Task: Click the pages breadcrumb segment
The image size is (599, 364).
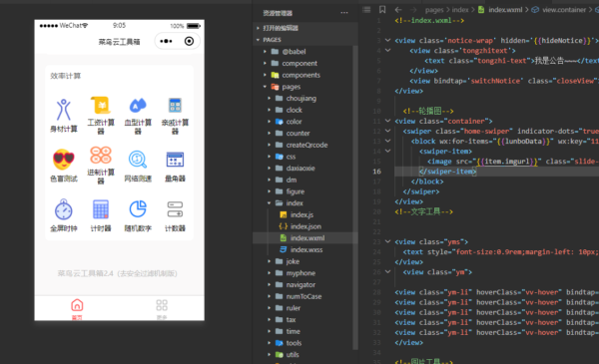Action: point(434,10)
